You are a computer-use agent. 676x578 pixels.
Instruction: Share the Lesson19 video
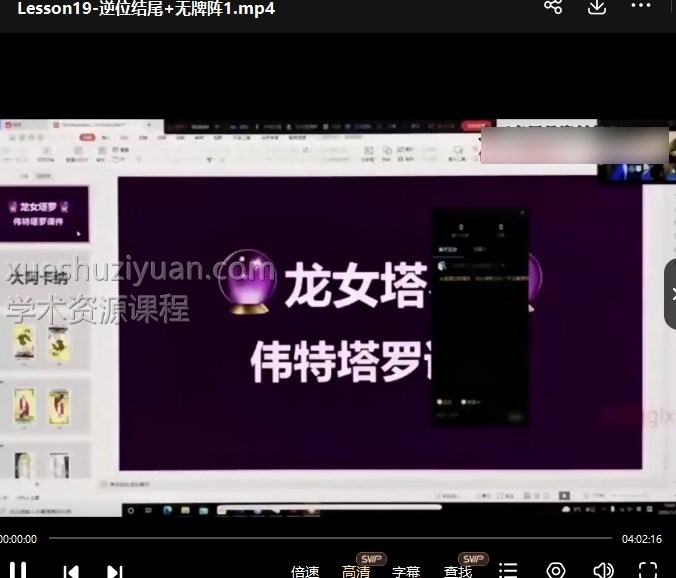tap(553, 7)
